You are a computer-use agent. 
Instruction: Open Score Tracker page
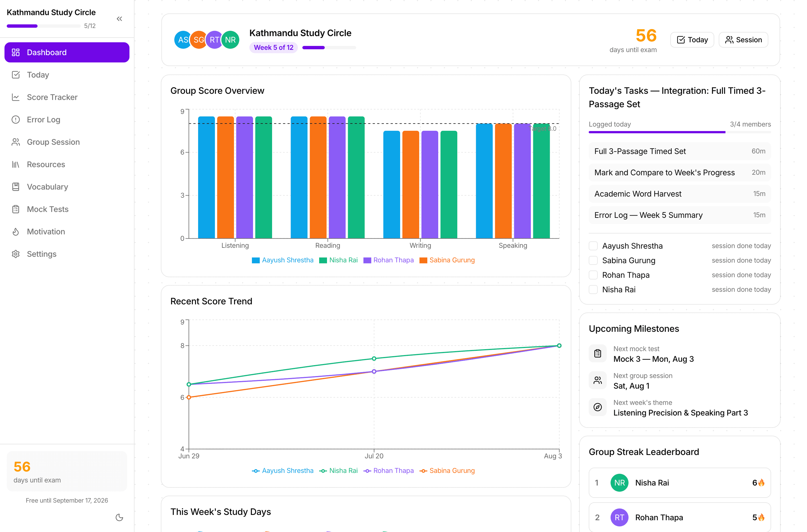(x=67, y=97)
